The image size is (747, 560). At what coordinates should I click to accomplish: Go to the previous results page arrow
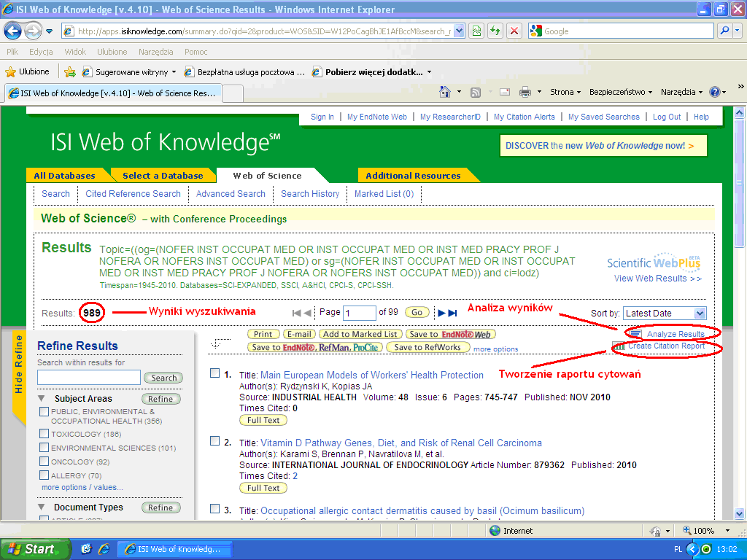point(308,313)
